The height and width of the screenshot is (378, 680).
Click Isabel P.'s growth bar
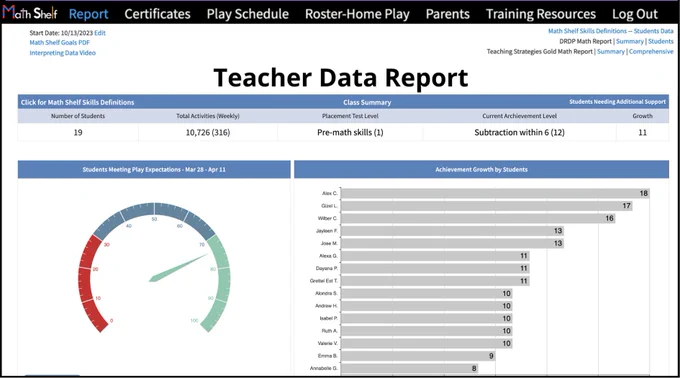[x=427, y=319]
